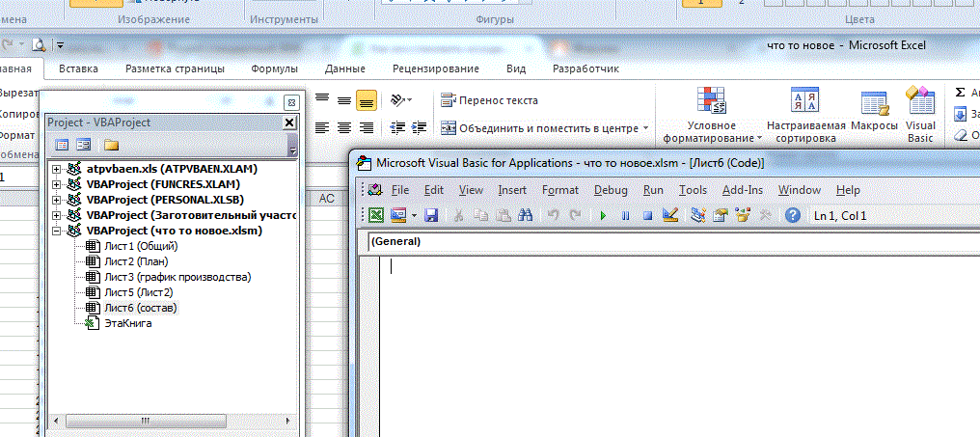
Task: Switch to the Формулы ribbon tab
Action: coord(274,68)
